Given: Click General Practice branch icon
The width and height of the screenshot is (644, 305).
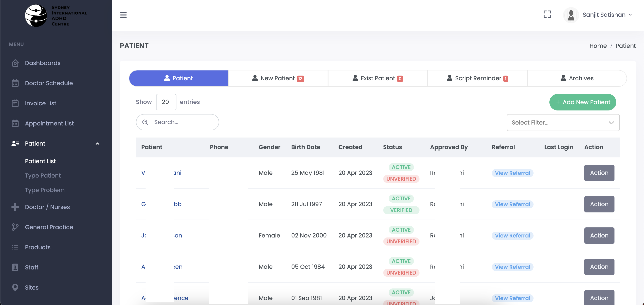Looking at the screenshot, I should 15,227.
